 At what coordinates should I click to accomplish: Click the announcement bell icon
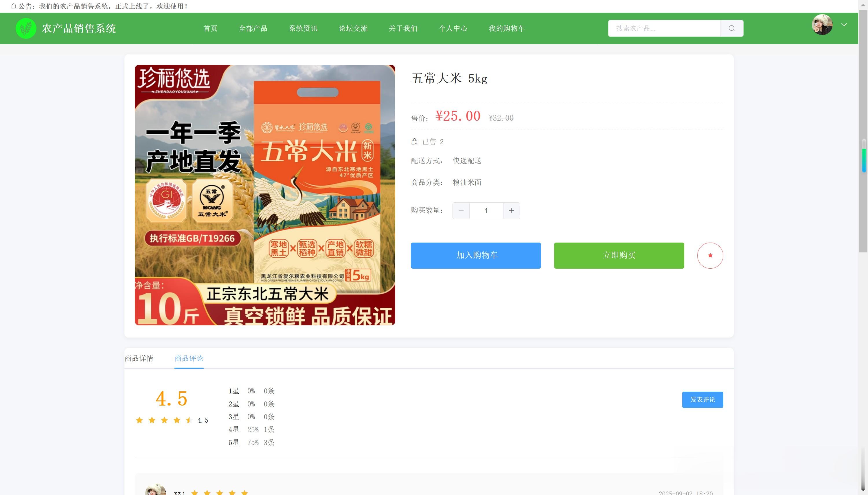coord(14,6)
